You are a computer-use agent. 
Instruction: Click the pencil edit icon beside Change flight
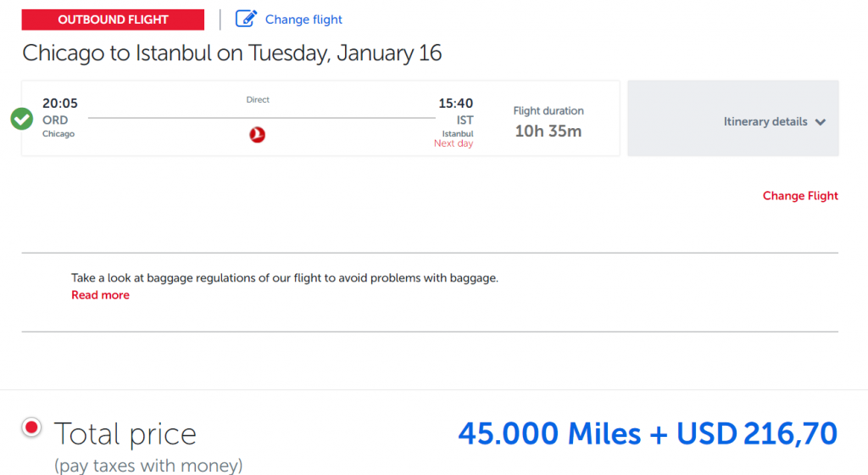click(x=246, y=19)
